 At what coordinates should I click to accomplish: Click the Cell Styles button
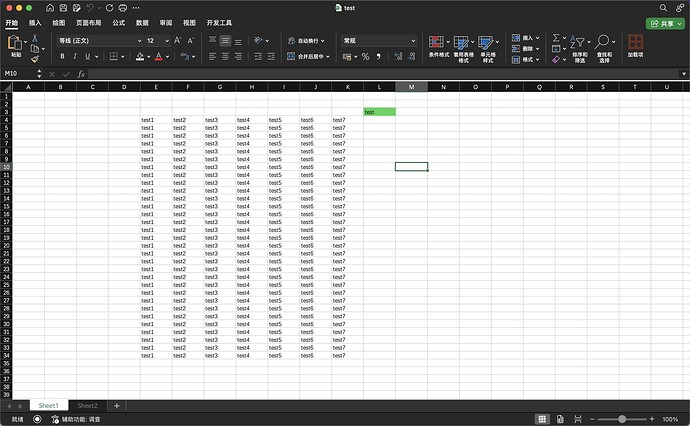pos(488,48)
